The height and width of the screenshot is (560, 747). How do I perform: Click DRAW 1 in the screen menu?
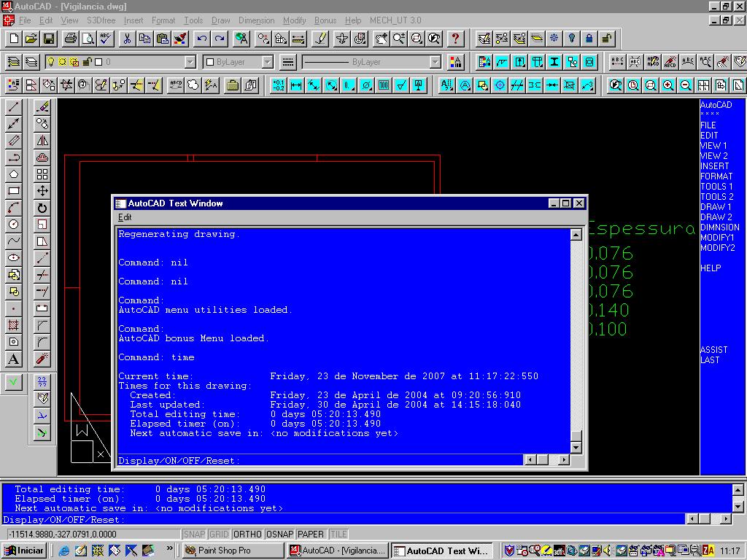[716, 206]
